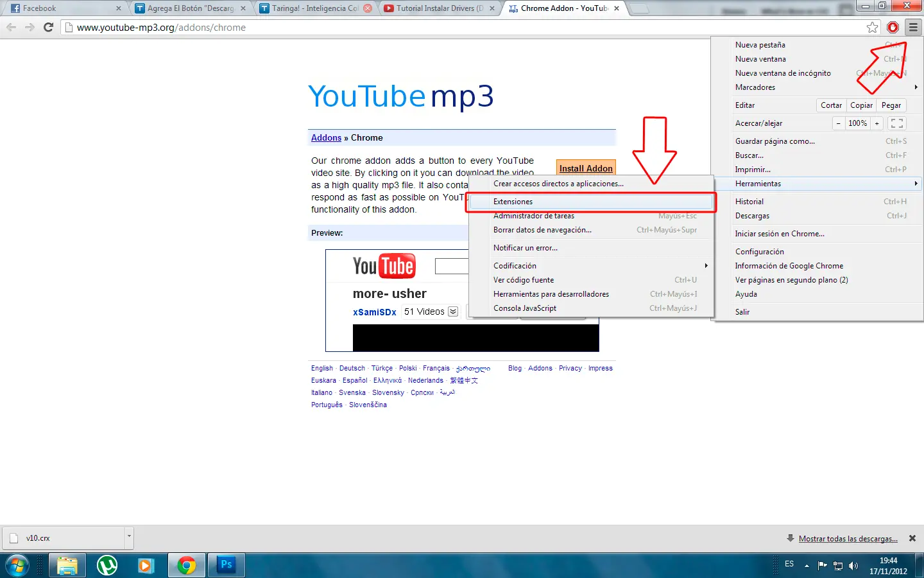The height and width of the screenshot is (578, 924).
Task: Open Consola JavaScript entry
Action: [590, 308]
